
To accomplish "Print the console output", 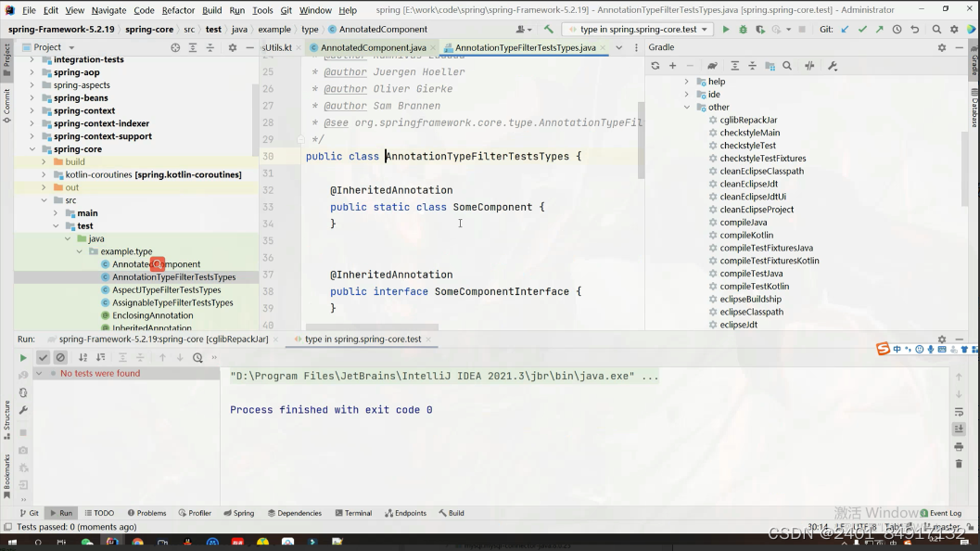I will point(959,446).
